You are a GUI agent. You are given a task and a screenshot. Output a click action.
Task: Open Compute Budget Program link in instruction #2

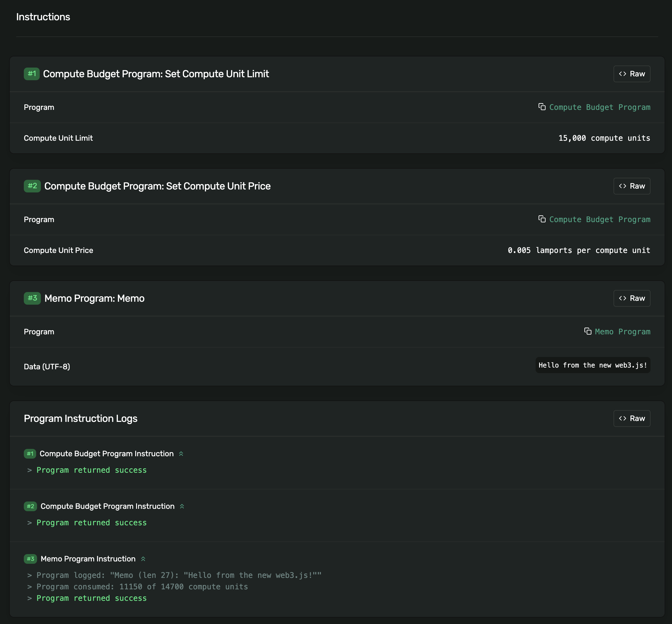[x=599, y=219]
